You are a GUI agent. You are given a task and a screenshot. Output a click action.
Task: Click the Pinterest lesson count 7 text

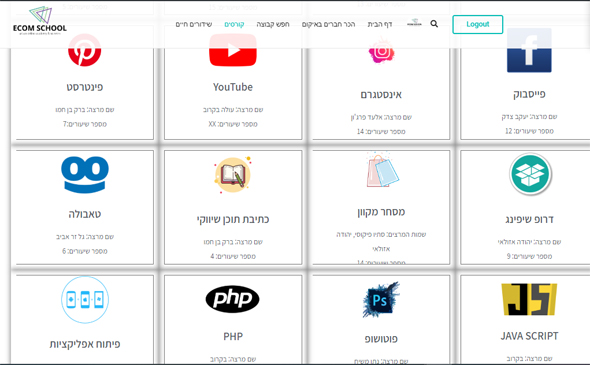pos(85,124)
